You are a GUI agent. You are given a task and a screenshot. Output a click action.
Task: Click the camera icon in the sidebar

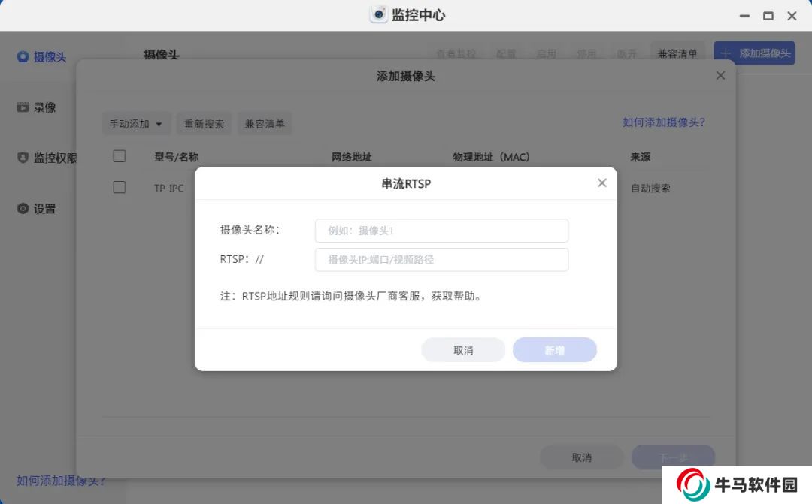23,56
